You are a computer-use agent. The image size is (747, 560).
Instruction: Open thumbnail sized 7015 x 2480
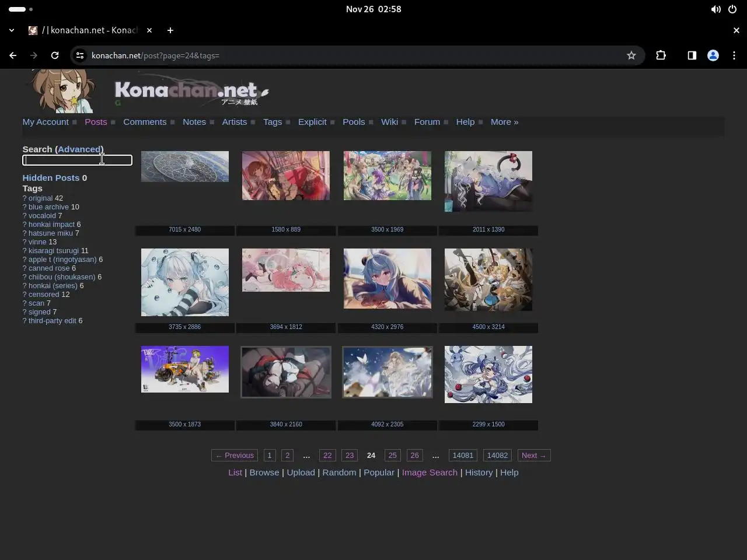[x=185, y=166]
